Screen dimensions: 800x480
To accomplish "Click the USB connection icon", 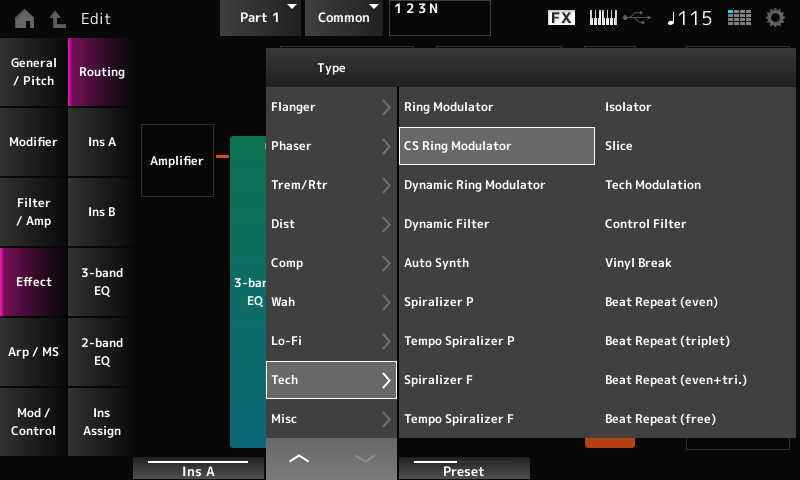I will (x=636, y=18).
